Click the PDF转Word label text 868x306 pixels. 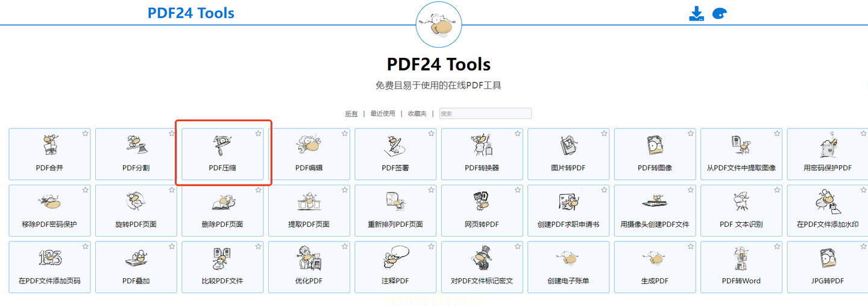click(741, 281)
